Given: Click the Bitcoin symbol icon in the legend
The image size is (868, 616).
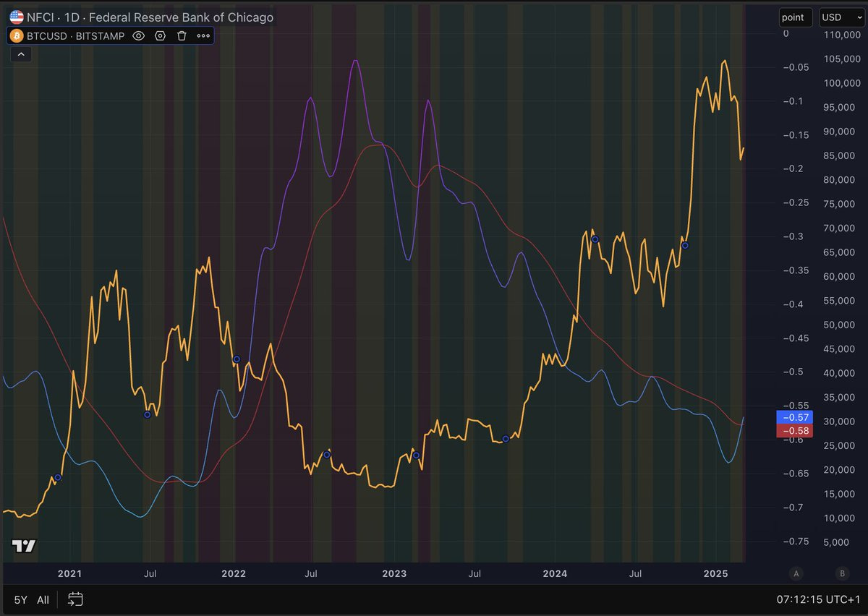Looking at the screenshot, I should [x=15, y=35].
